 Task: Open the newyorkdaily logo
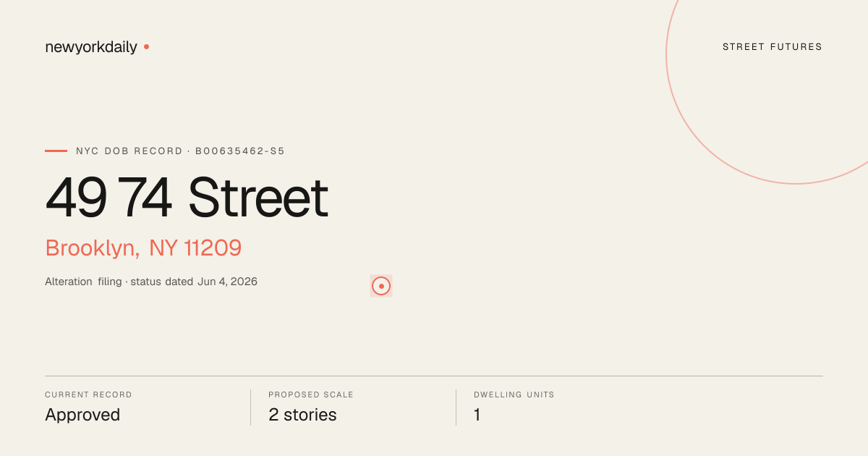(x=91, y=47)
